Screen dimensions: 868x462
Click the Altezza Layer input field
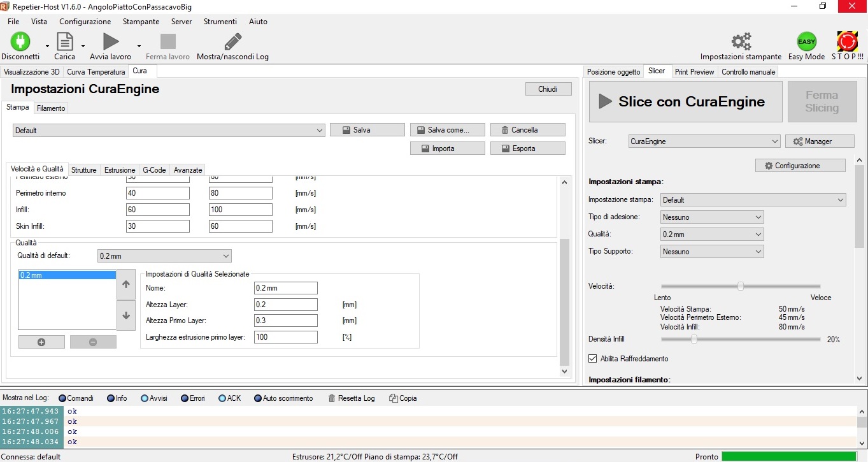tap(285, 305)
